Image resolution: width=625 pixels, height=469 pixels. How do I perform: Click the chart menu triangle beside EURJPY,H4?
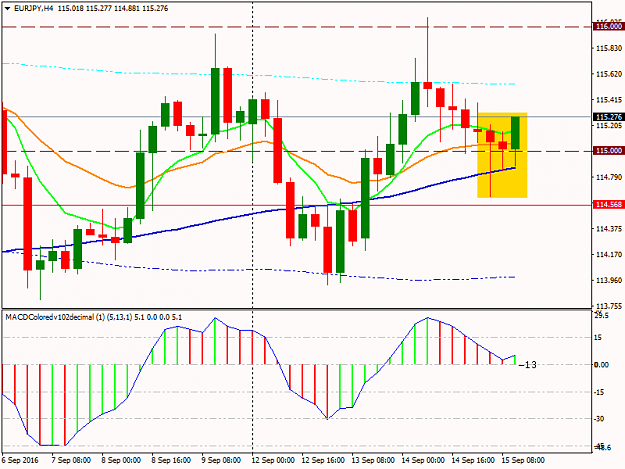coord(8,8)
